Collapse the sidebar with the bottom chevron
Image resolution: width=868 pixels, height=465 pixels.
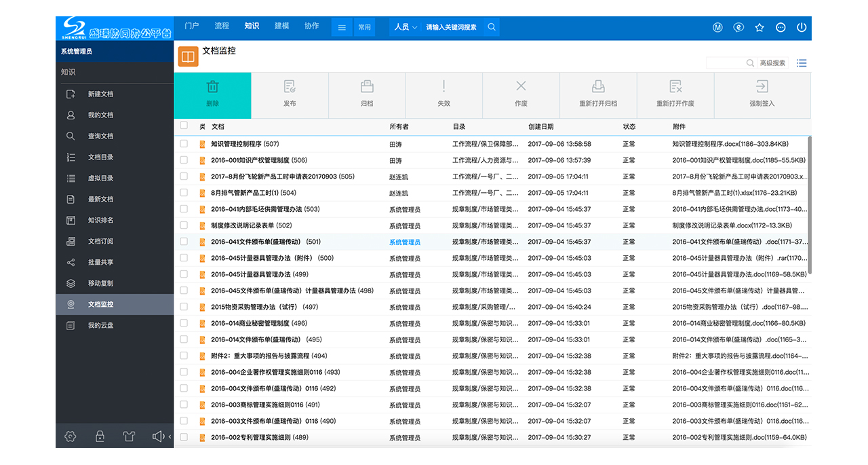pyautogui.click(x=170, y=436)
